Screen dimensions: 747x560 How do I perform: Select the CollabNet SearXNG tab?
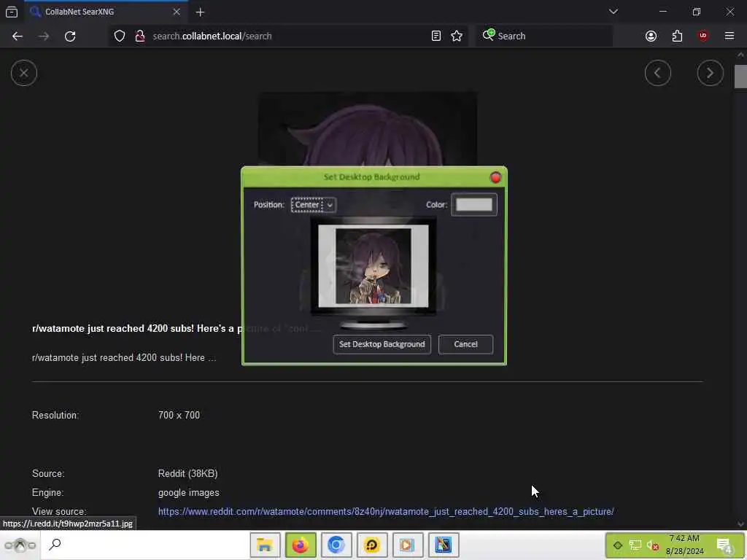click(107, 12)
